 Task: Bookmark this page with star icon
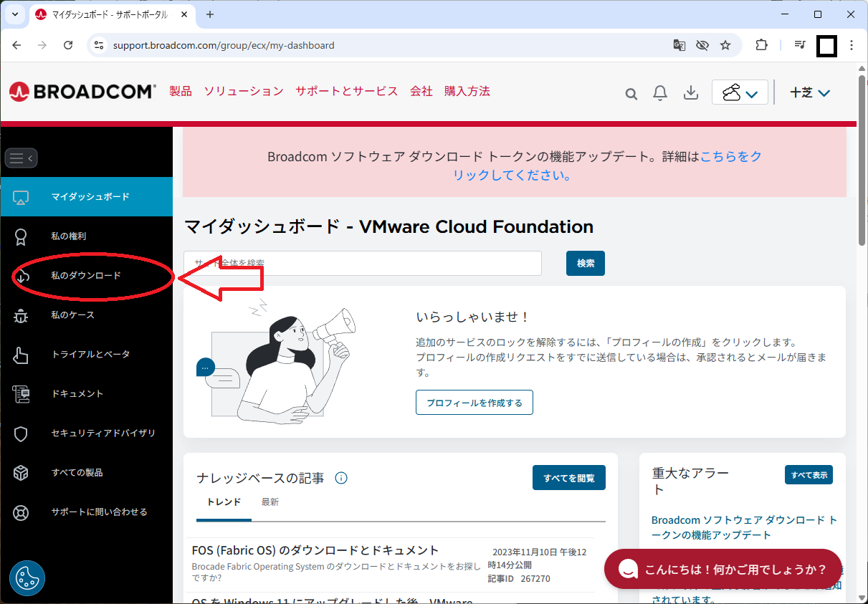725,45
